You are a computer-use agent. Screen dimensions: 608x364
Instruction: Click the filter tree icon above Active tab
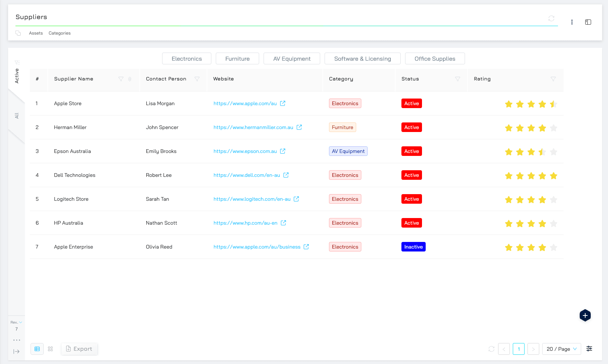tap(17, 63)
